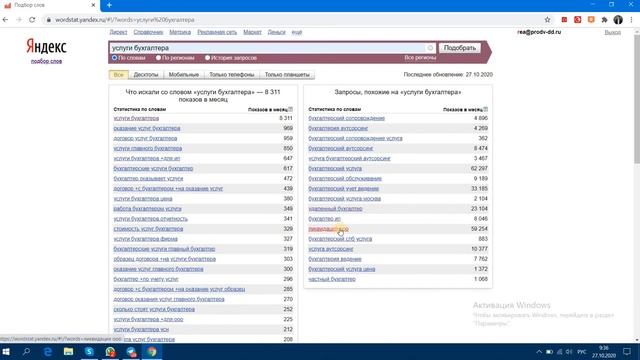Open Skype from the taskbar

pos(89,351)
